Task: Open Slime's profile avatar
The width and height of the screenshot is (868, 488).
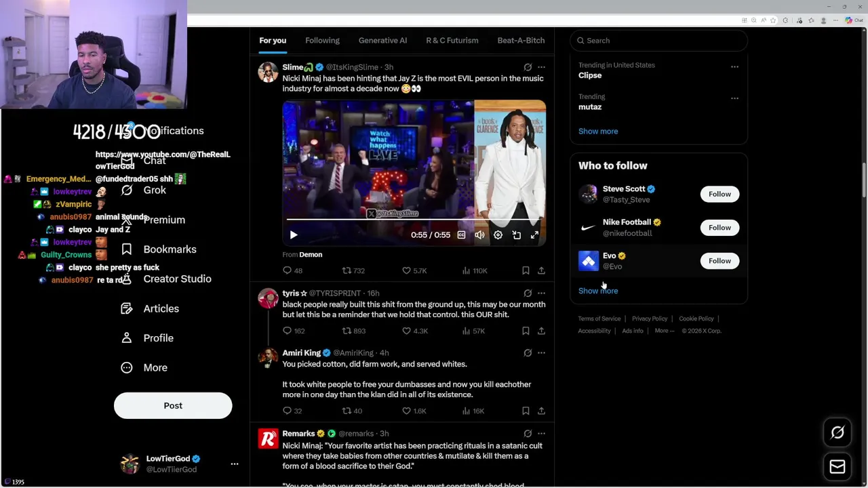Action: (x=268, y=73)
